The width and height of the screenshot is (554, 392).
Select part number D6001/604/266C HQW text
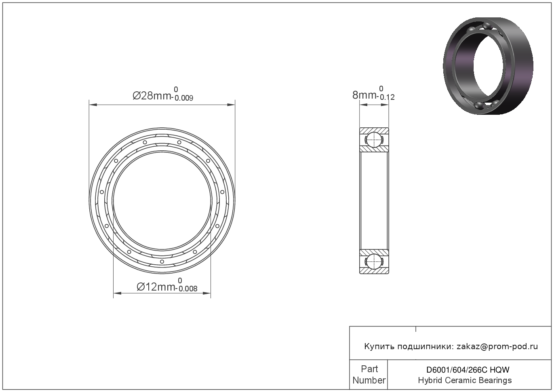click(x=468, y=370)
